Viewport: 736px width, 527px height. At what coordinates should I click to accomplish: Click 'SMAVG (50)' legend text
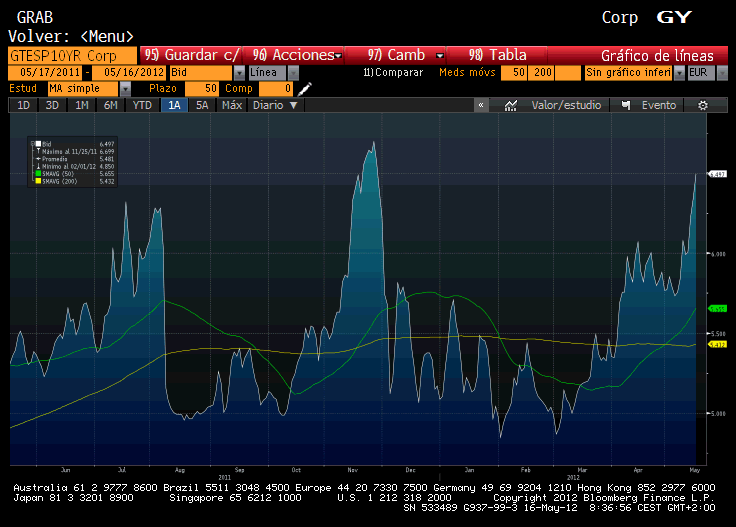click(x=58, y=174)
